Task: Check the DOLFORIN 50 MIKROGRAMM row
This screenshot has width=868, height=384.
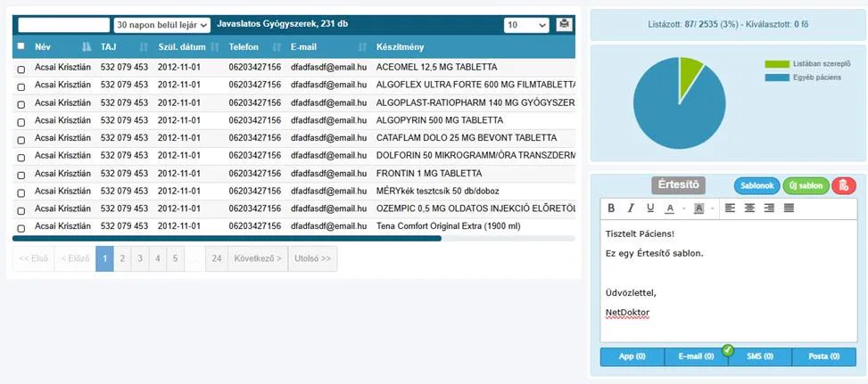Action: click(21, 158)
